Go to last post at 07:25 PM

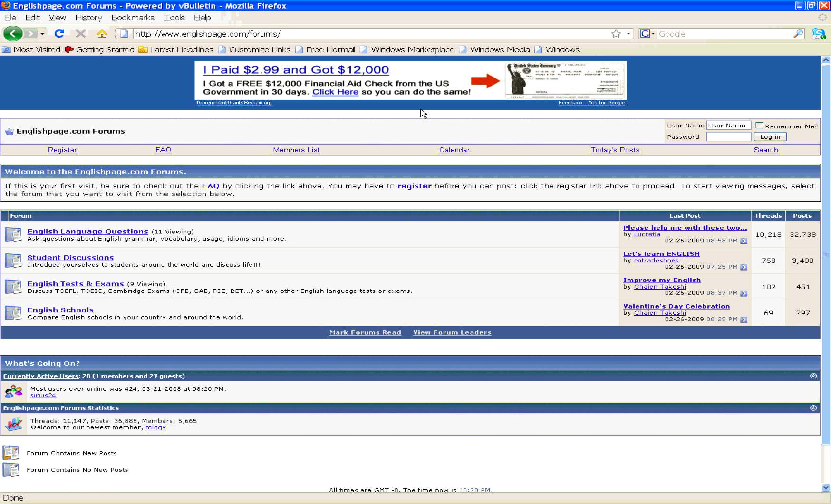pos(744,267)
